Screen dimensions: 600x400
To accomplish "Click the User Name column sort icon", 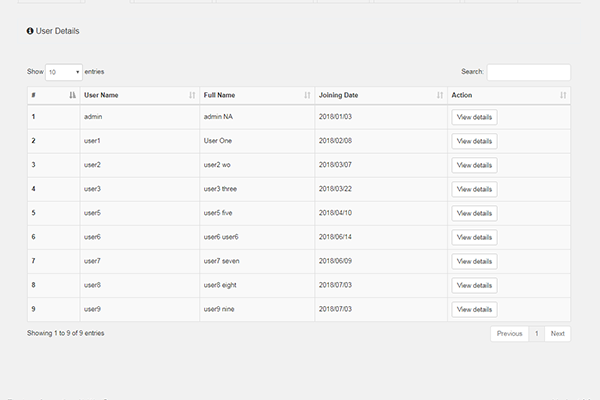I will (192, 95).
